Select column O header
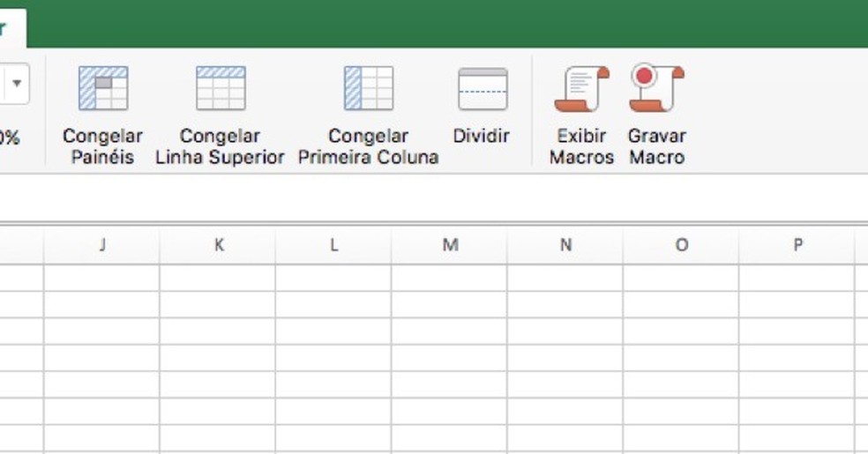Viewport: 868px width, 454px height. pyautogui.click(x=681, y=246)
